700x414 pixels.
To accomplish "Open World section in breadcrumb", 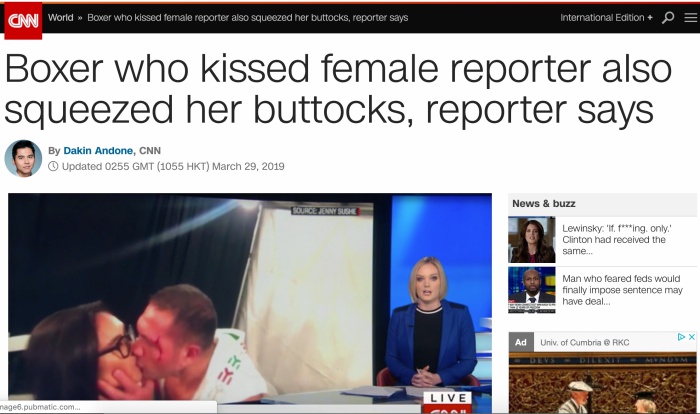I will [61, 18].
